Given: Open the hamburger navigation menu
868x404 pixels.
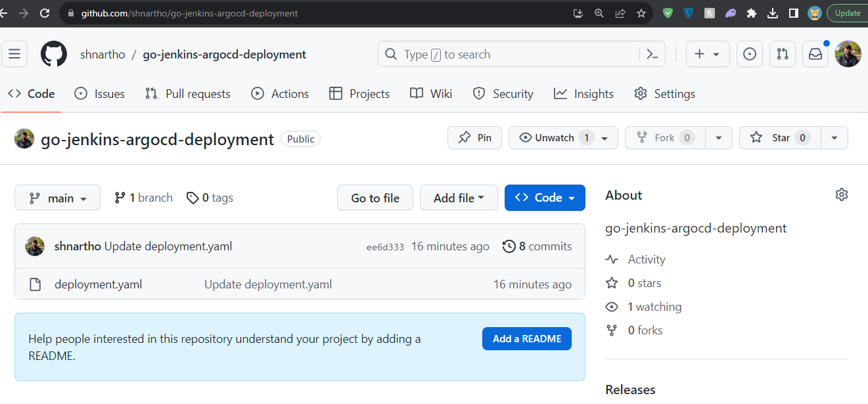Looking at the screenshot, I should point(14,54).
